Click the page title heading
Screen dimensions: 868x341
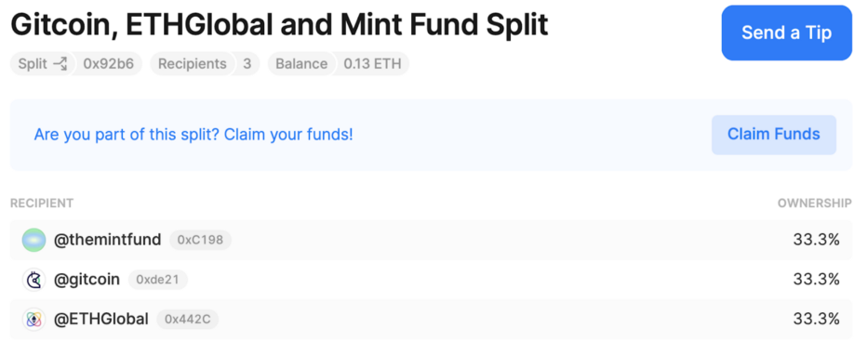coord(279,25)
